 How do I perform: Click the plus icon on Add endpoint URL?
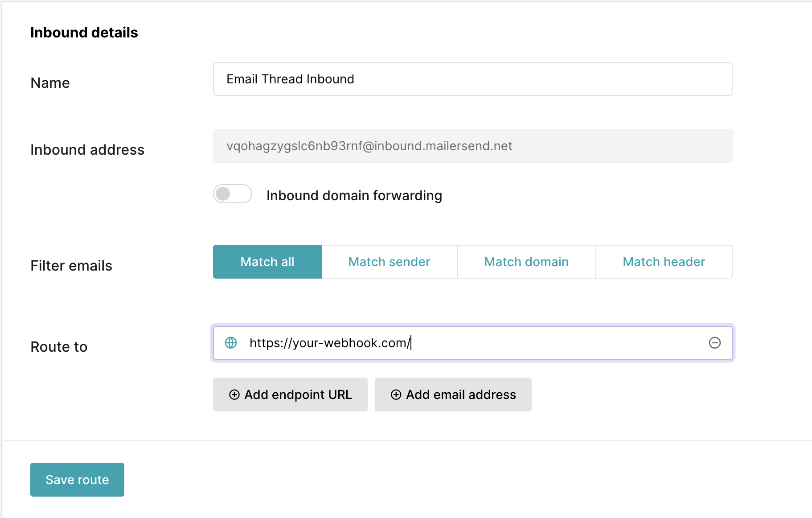pos(234,395)
